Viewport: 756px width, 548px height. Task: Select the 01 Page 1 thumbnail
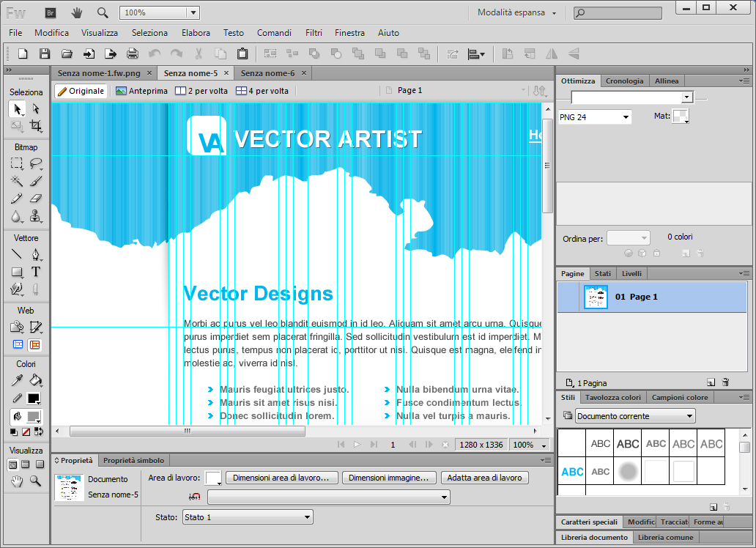(596, 297)
